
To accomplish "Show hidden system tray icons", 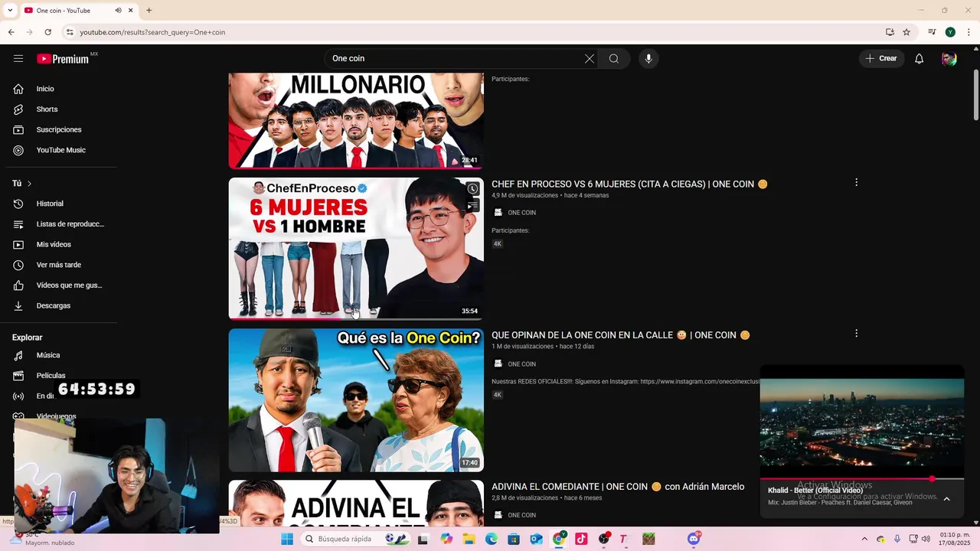I will click(x=864, y=539).
